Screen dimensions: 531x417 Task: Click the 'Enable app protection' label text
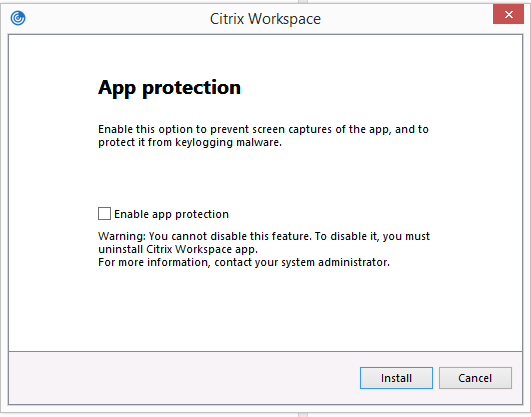pos(171,214)
